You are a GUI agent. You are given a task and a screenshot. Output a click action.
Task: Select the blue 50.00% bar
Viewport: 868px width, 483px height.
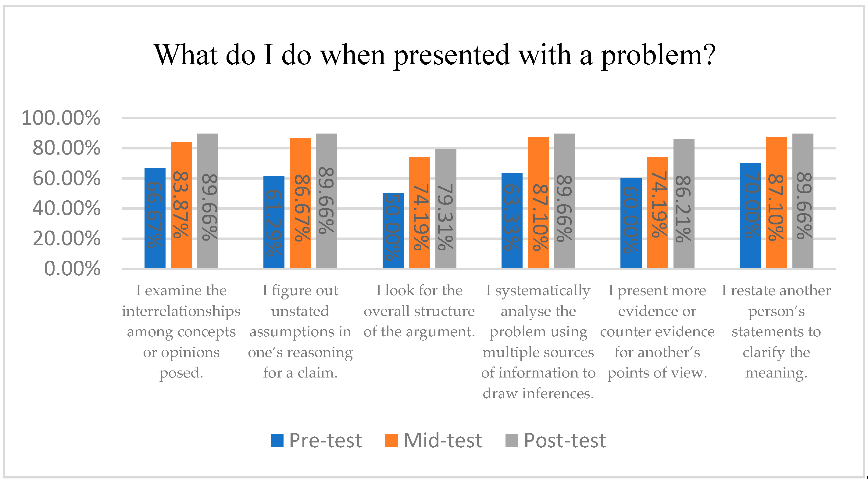393,231
